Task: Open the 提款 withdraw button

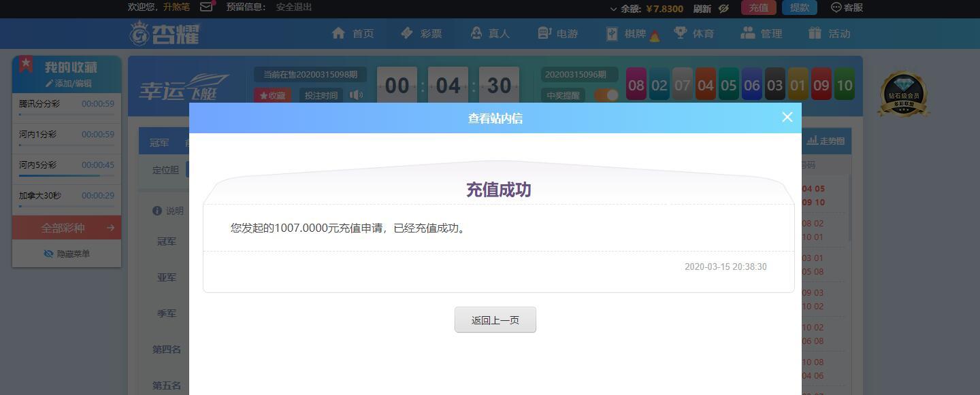Action: click(x=800, y=7)
